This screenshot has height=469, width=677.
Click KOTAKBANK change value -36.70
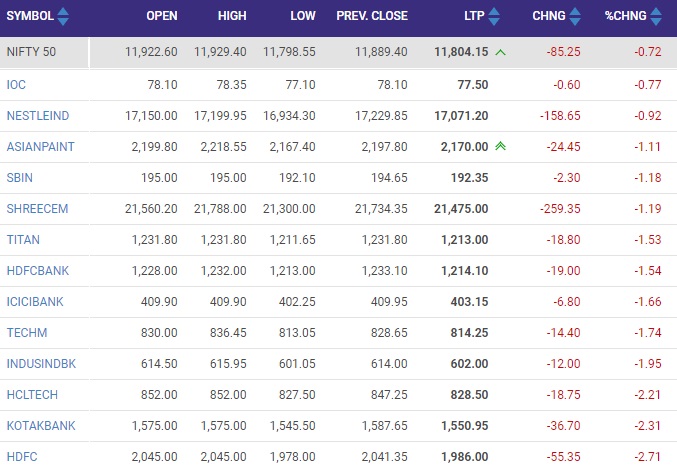[x=563, y=426]
